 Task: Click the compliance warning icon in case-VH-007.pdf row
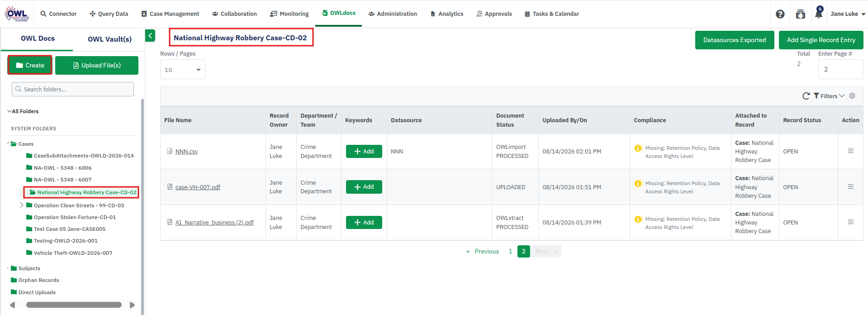pos(638,183)
